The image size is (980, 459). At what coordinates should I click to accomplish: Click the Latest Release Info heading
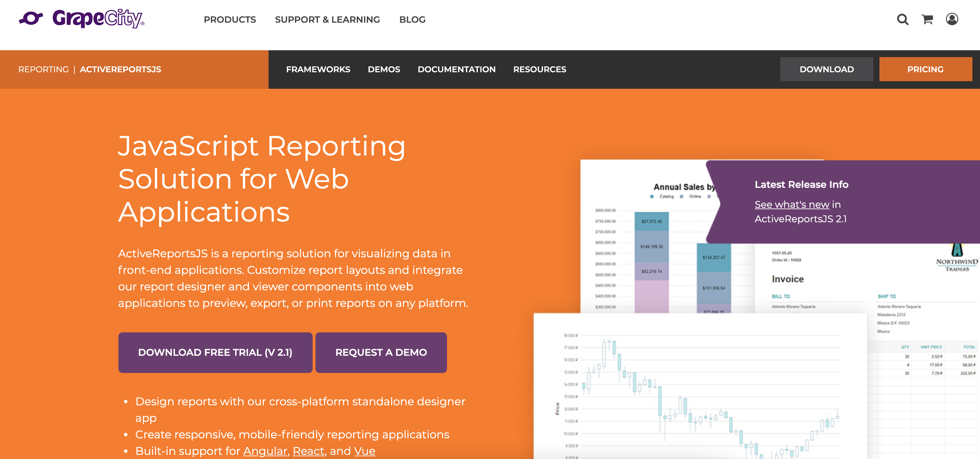pyautogui.click(x=801, y=184)
